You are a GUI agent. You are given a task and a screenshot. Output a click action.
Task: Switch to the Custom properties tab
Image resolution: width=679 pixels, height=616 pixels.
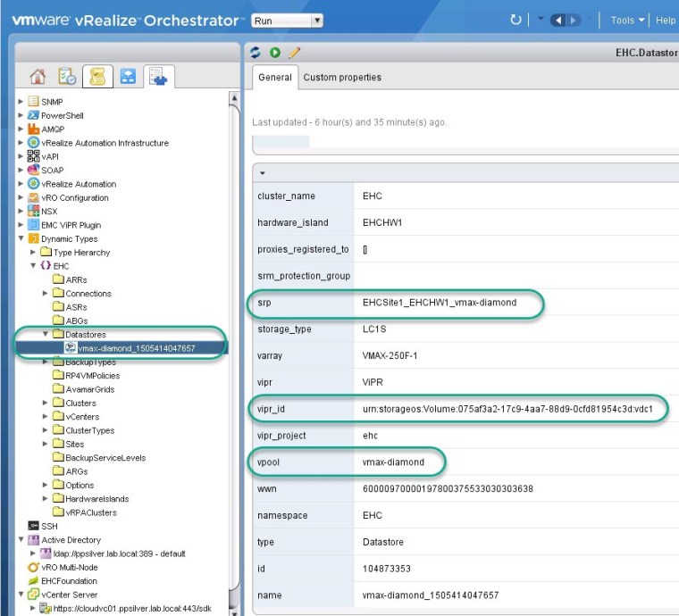(342, 78)
